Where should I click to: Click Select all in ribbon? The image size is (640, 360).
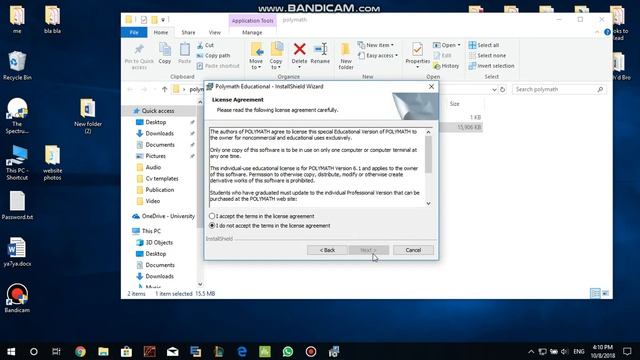click(x=484, y=45)
